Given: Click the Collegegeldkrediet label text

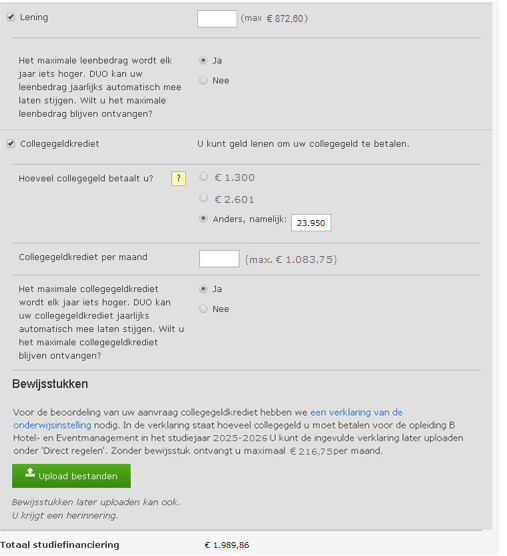Looking at the screenshot, I should coord(60,144).
